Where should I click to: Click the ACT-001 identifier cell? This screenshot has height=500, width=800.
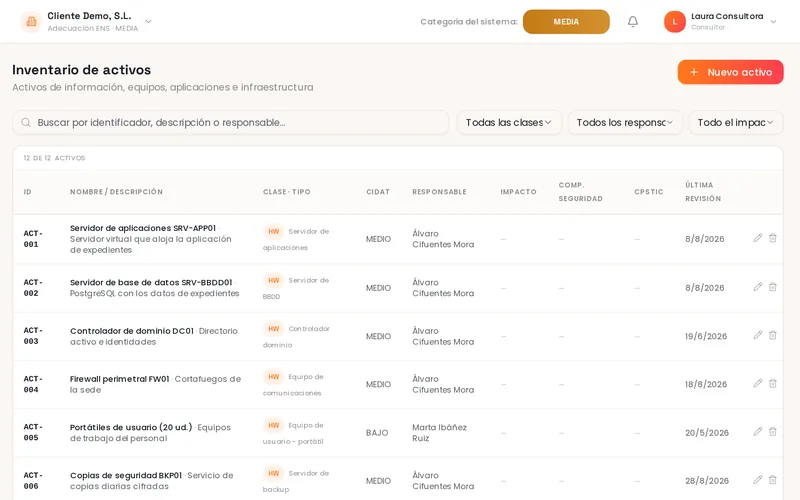[x=33, y=239]
